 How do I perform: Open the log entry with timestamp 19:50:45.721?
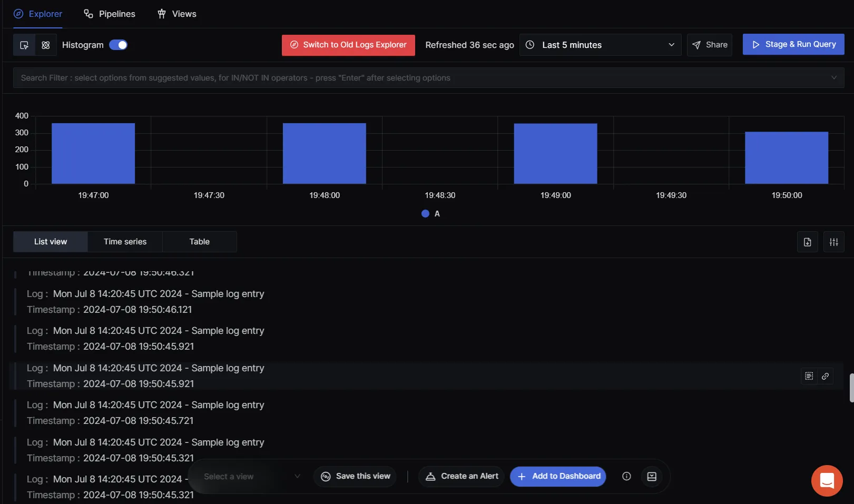428,413
